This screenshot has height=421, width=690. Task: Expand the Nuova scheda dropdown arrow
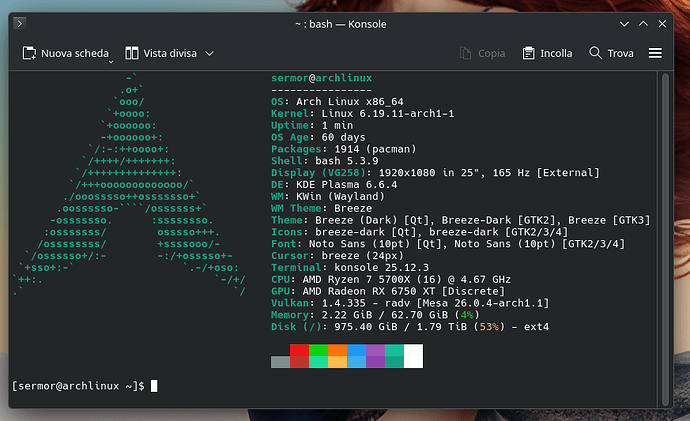[111, 62]
